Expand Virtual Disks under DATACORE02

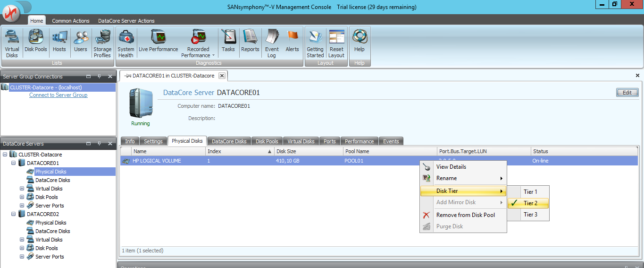point(22,240)
